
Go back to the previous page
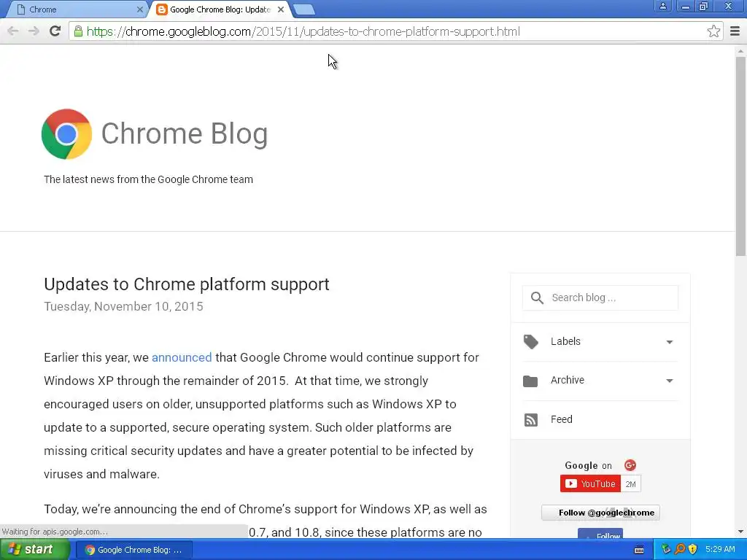13,31
